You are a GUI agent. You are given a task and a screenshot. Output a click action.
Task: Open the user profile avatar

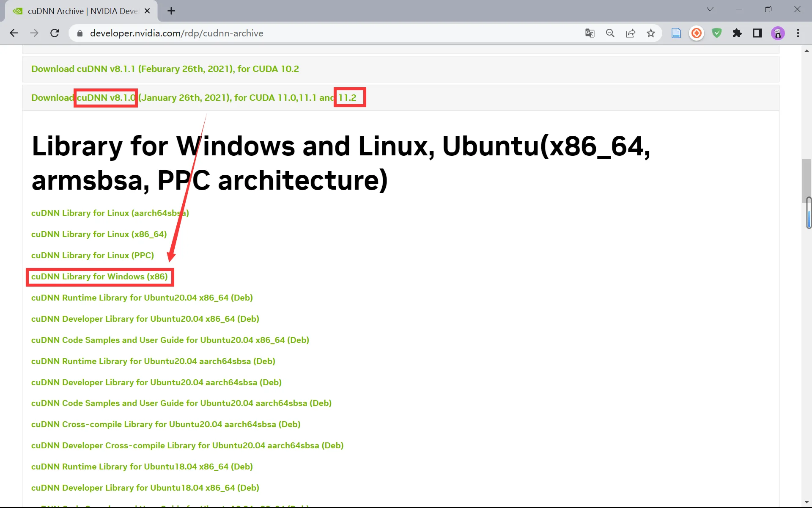point(778,33)
